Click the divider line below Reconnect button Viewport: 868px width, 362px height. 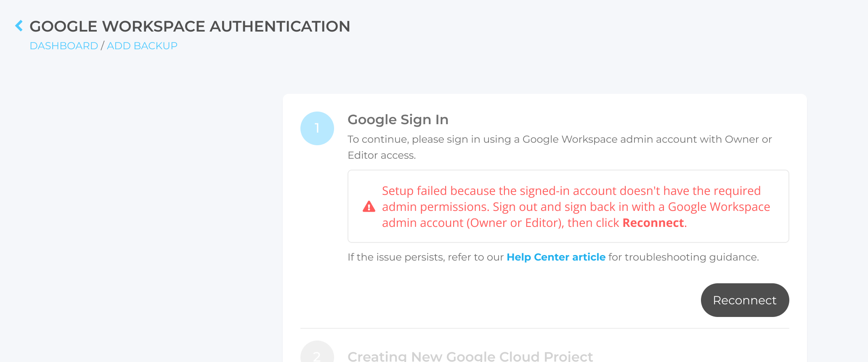pos(544,328)
